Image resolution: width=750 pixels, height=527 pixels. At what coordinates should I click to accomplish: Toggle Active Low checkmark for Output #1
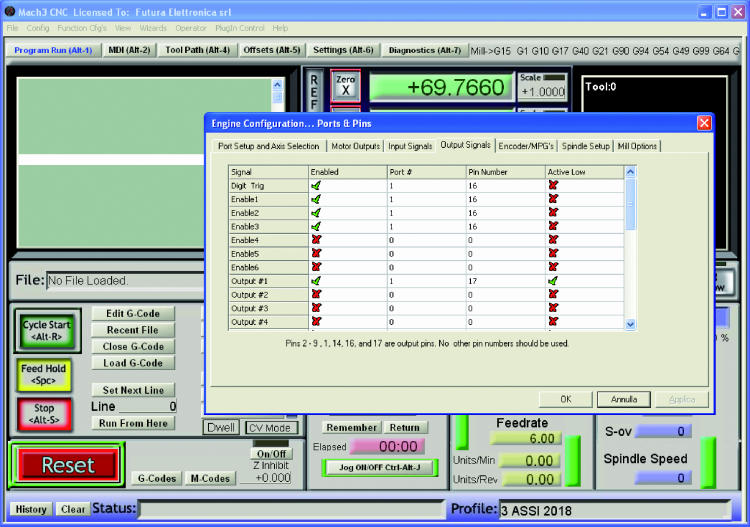coord(553,281)
